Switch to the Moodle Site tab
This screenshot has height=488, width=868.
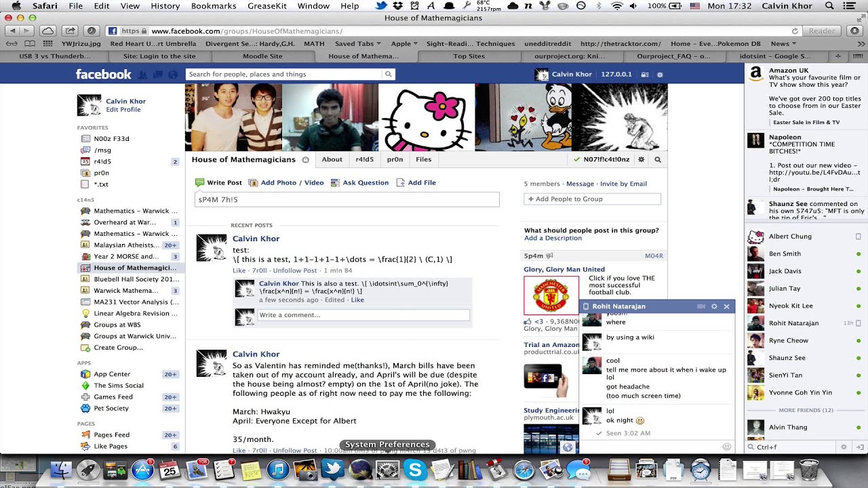[262, 56]
